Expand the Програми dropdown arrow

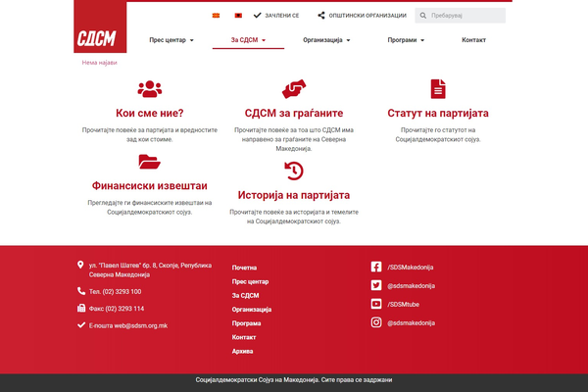pyautogui.click(x=422, y=40)
